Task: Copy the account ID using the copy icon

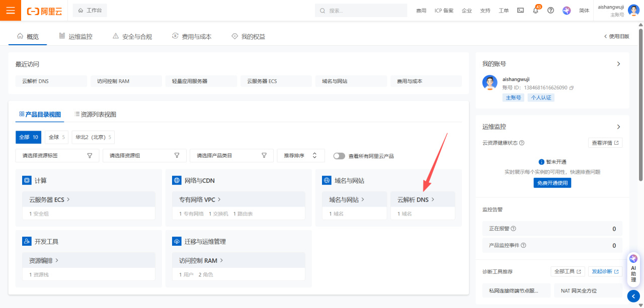Action: [572, 88]
